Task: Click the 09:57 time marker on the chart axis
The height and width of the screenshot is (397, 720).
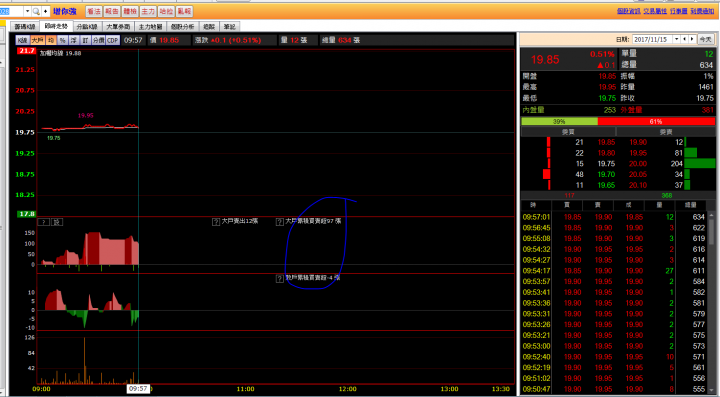Action: click(138, 389)
